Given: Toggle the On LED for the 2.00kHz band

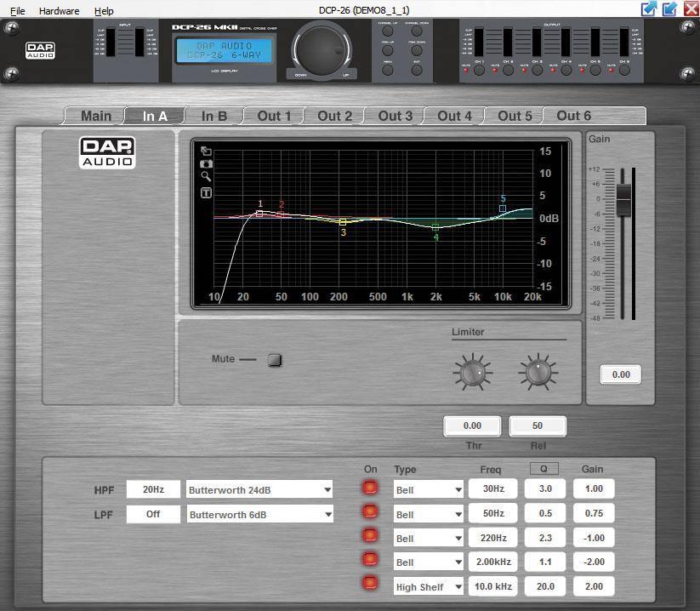Looking at the screenshot, I should pos(370,559).
